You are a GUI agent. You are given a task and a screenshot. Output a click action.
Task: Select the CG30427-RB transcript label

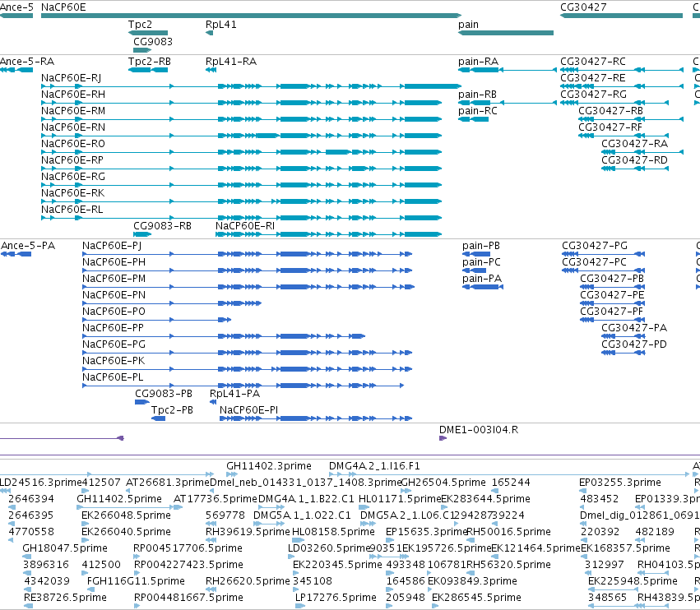[x=610, y=111]
